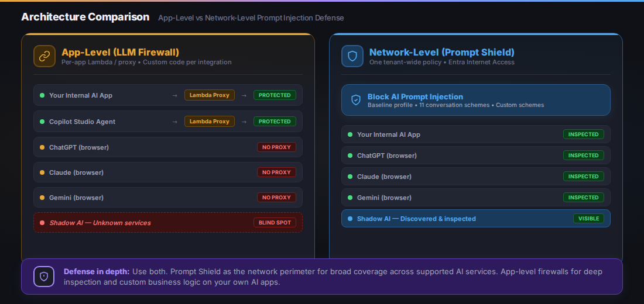644x304 pixels.
Task: Click 'App-Level vs Network-Level Prompt Injection Defense' subtitle
Action: click(251, 18)
